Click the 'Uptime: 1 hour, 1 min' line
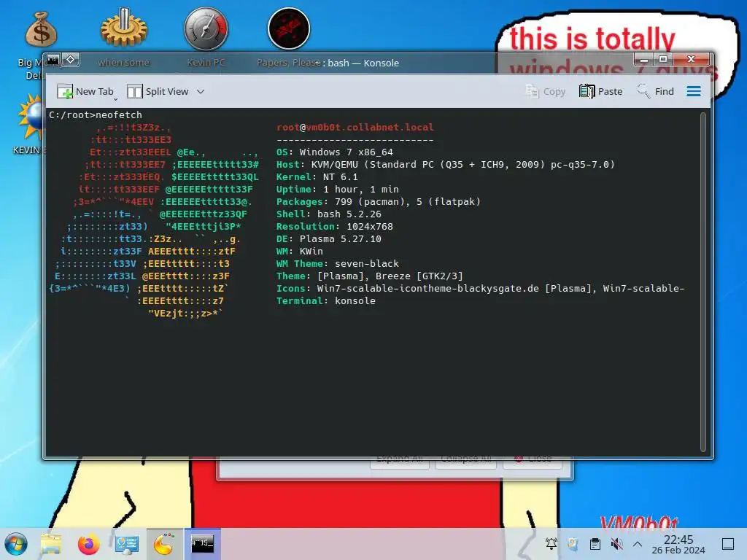Viewport: 747px width, 560px height. click(337, 189)
